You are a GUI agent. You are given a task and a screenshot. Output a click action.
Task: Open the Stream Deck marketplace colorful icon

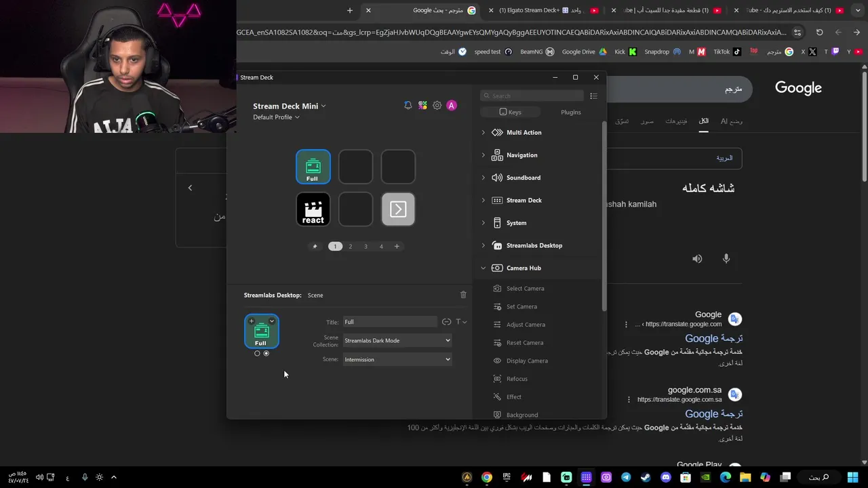422,106
